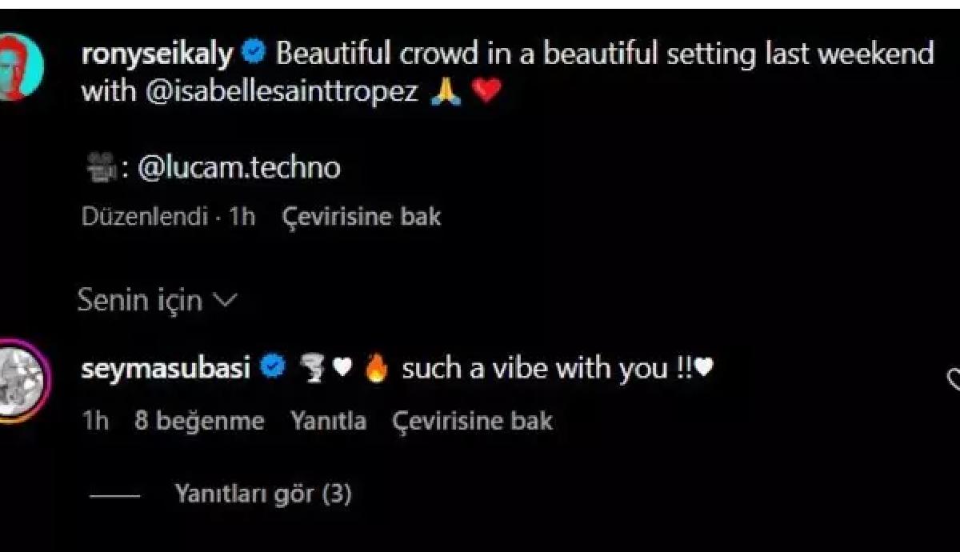Image resolution: width=960 pixels, height=560 pixels.
Task: Click the red heart emoji in caption
Action: pos(486,92)
